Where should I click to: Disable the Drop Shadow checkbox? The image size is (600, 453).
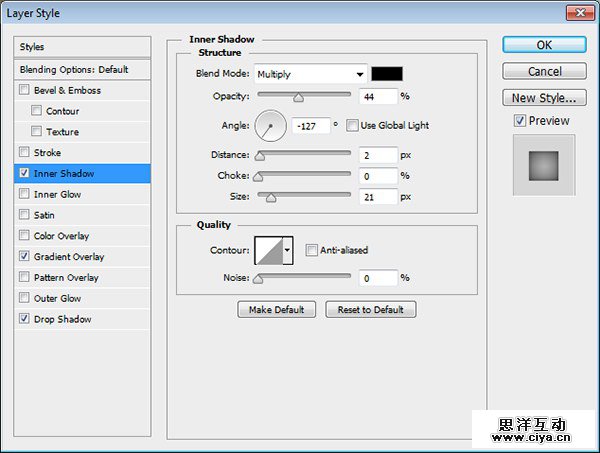pyautogui.click(x=24, y=319)
